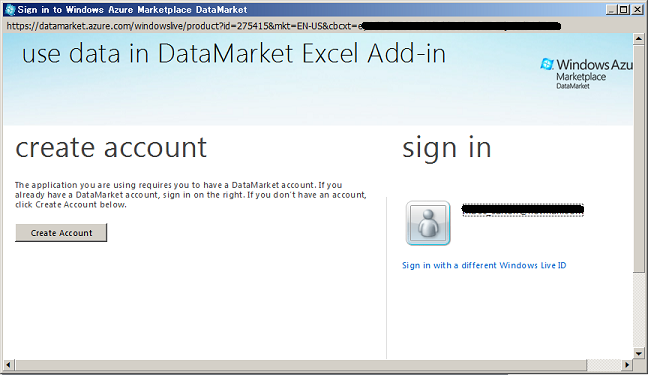Click the 'sign in' heading
The width and height of the screenshot is (648, 375).
click(447, 148)
